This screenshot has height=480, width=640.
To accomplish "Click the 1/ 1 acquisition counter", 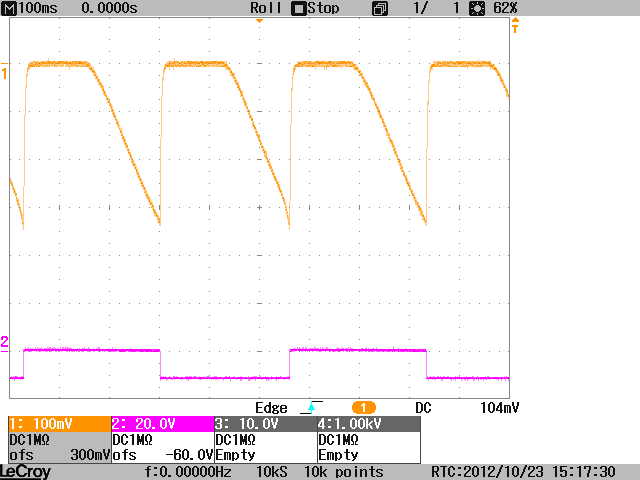I will [x=436, y=8].
